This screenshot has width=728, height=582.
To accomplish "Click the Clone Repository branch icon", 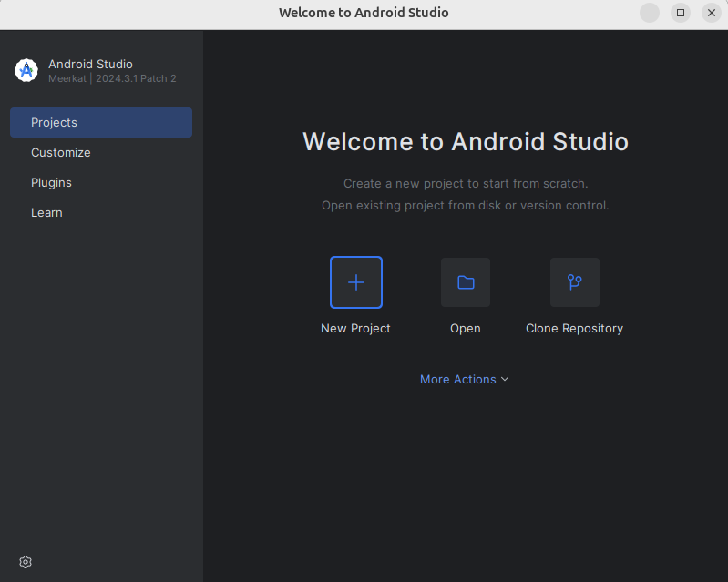I will click(x=575, y=282).
